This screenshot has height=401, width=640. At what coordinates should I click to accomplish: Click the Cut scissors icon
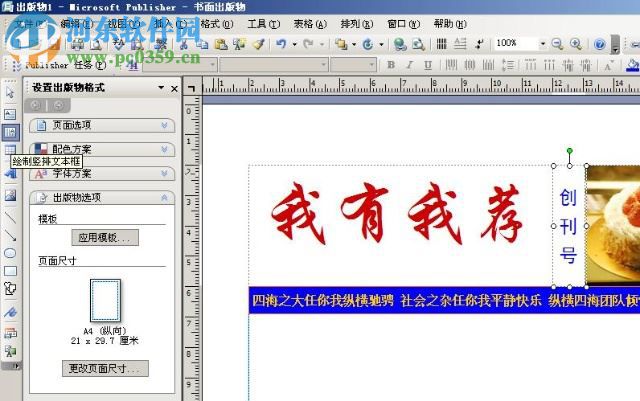tap(184, 44)
